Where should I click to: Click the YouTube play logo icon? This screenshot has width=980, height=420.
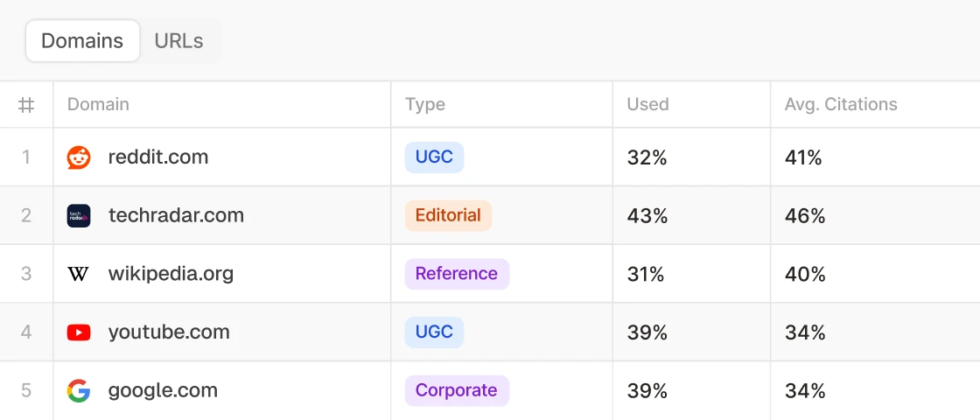point(79,332)
